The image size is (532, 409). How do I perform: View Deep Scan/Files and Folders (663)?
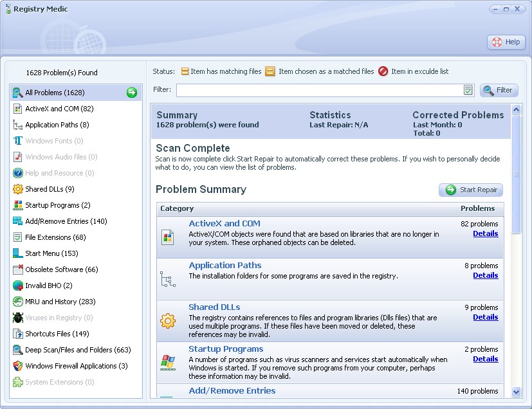click(x=76, y=350)
